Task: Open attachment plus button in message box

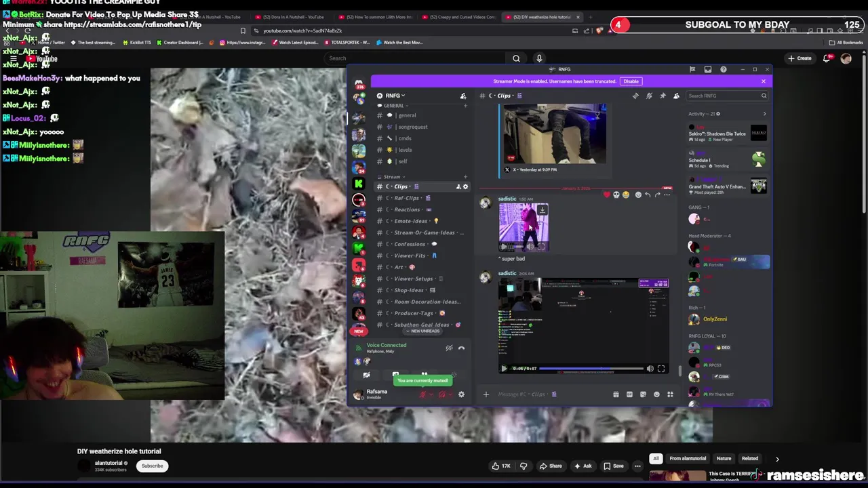Action: (x=486, y=394)
